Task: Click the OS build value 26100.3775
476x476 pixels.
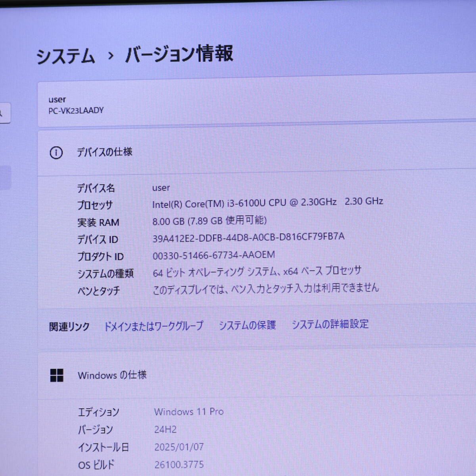Action: pyautogui.click(x=179, y=464)
